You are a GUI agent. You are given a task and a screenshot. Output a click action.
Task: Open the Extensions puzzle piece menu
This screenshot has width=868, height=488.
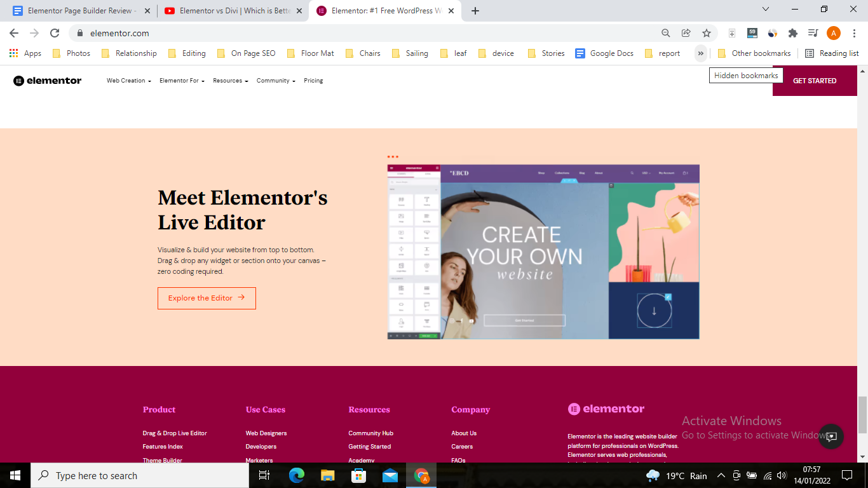click(x=792, y=33)
